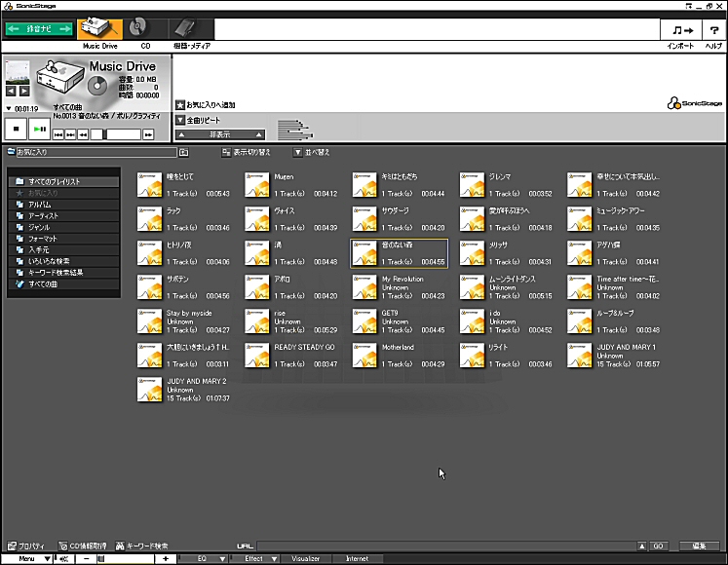Click the Mugen album thumbnail

tap(257, 185)
